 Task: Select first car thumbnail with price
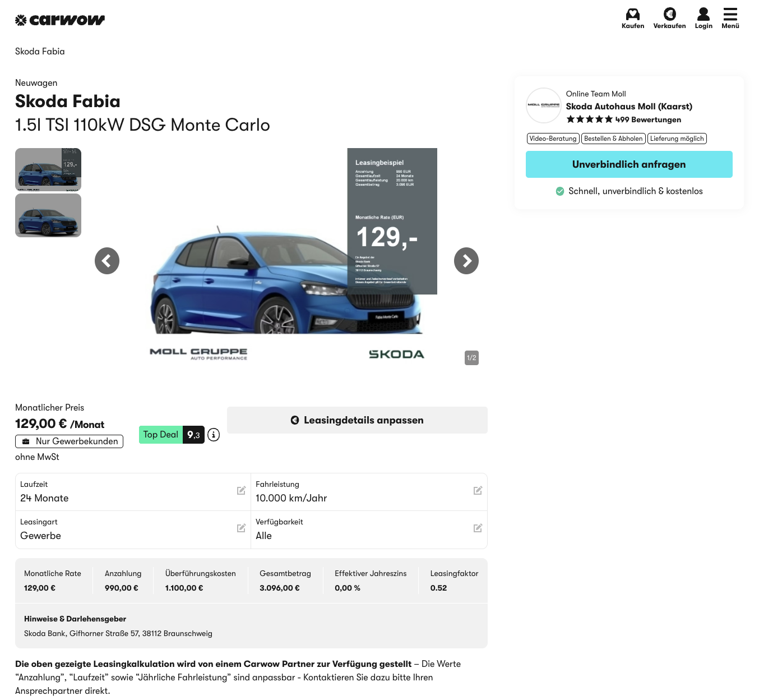pos(48,169)
